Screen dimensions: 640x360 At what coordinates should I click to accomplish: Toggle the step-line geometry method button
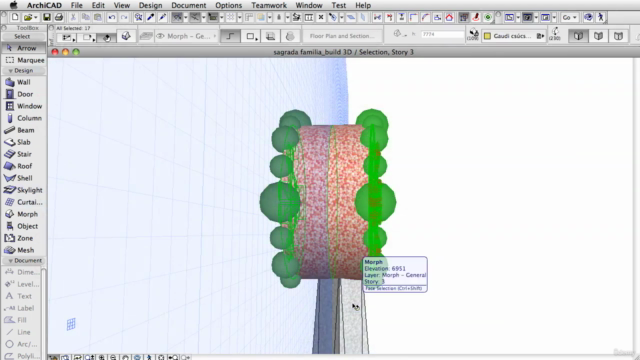point(230,36)
